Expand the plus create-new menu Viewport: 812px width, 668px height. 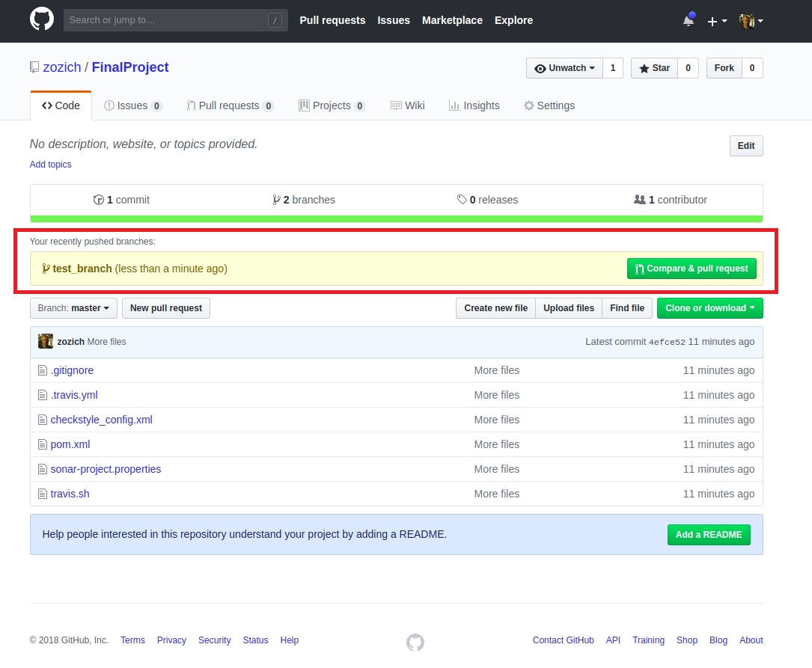(717, 21)
